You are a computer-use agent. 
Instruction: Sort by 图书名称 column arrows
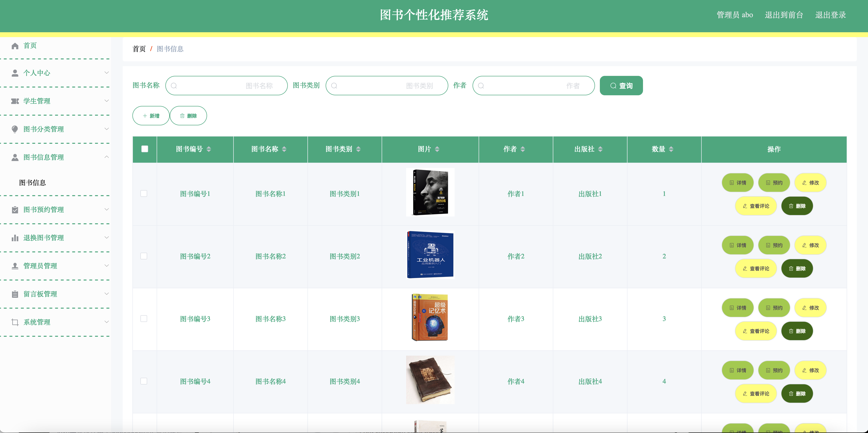point(284,149)
